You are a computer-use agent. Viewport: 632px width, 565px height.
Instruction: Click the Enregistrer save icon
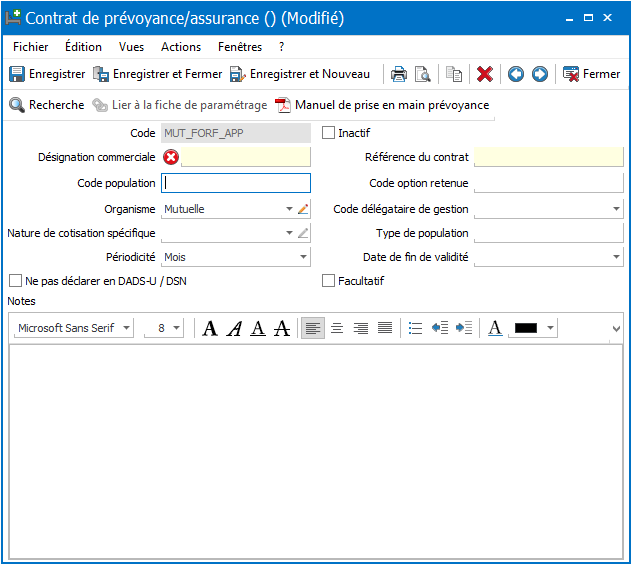[17, 74]
